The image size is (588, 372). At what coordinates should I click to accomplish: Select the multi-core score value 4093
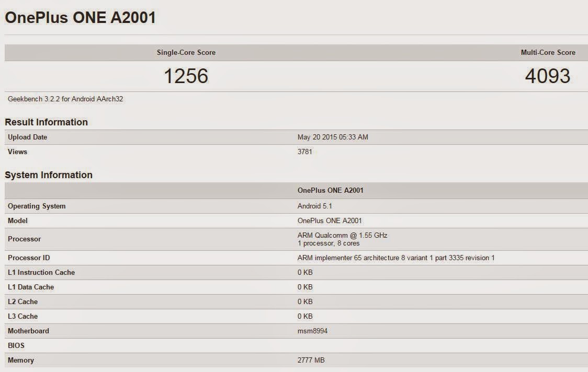[x=548, y=76]
